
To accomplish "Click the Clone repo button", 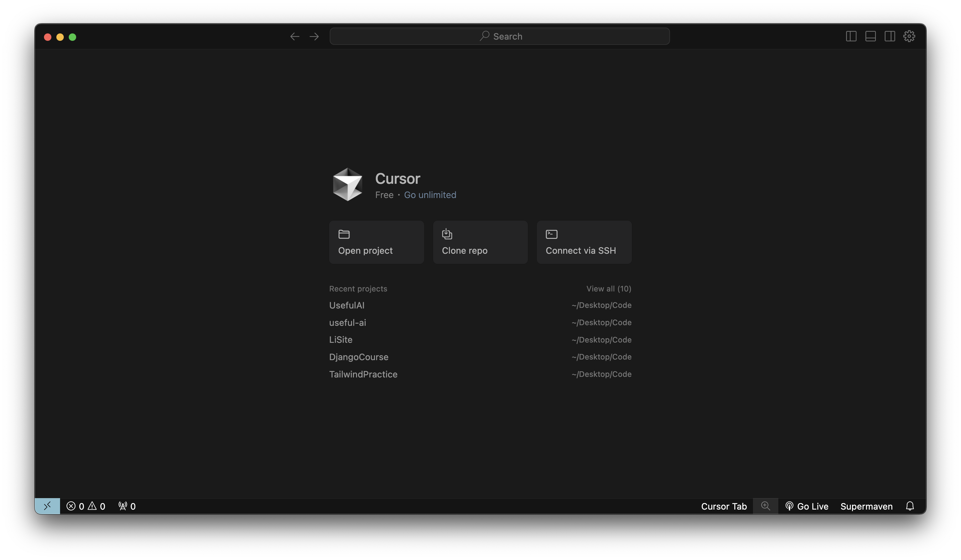I will click(480, 242).
